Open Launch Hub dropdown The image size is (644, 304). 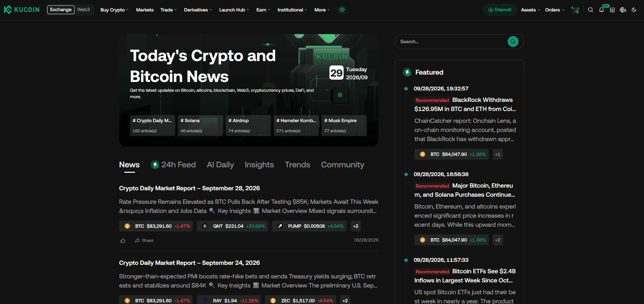(234, 10)
